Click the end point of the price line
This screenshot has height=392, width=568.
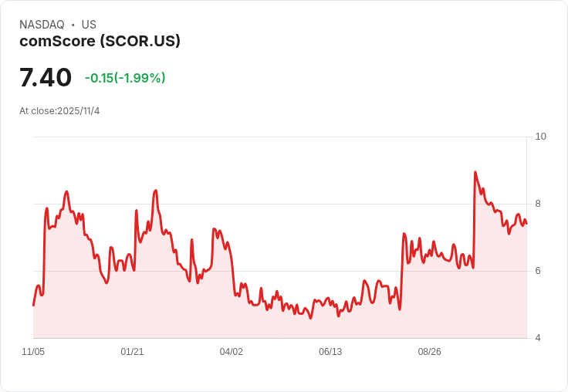(526, 224)
